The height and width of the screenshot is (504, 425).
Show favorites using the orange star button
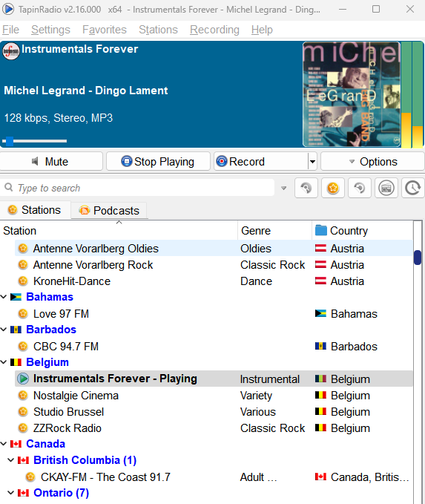tap(333, 188)
